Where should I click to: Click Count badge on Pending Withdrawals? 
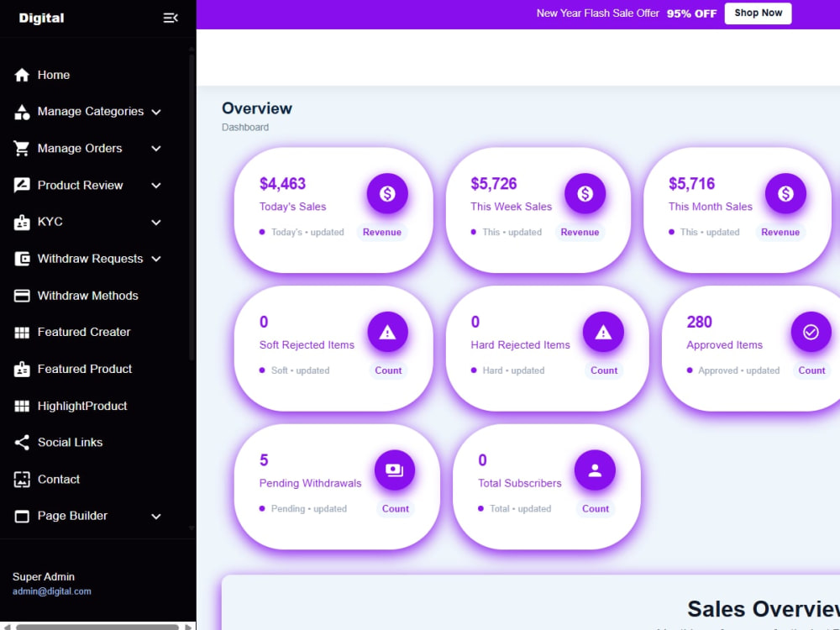[396, 508]
